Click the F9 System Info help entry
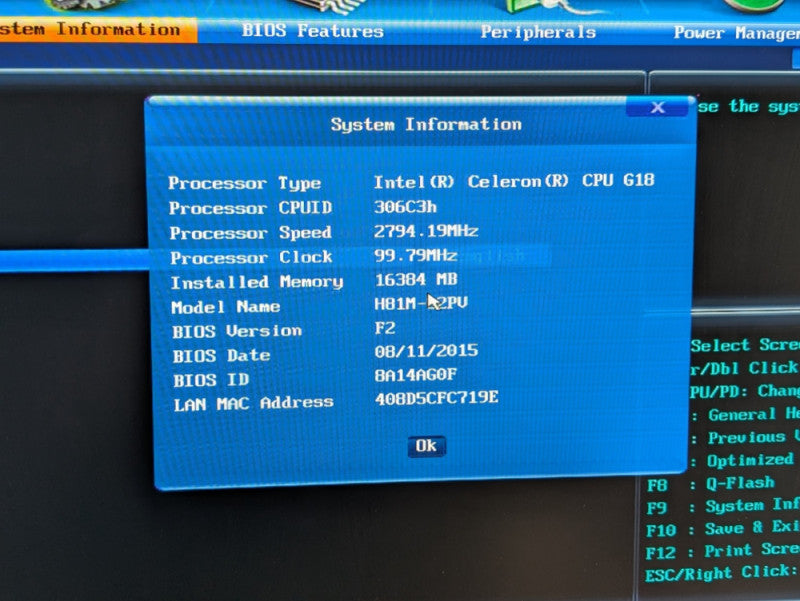The width and height of the screenshot is (800, 601). click(x=722, y=506)
